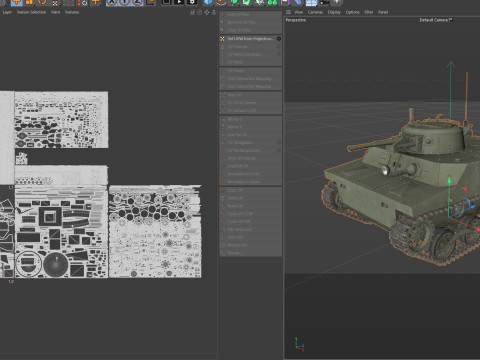Click the world axis indicator in viewport
The width and height of the screenshot is (480, 360).
(299, 344)
